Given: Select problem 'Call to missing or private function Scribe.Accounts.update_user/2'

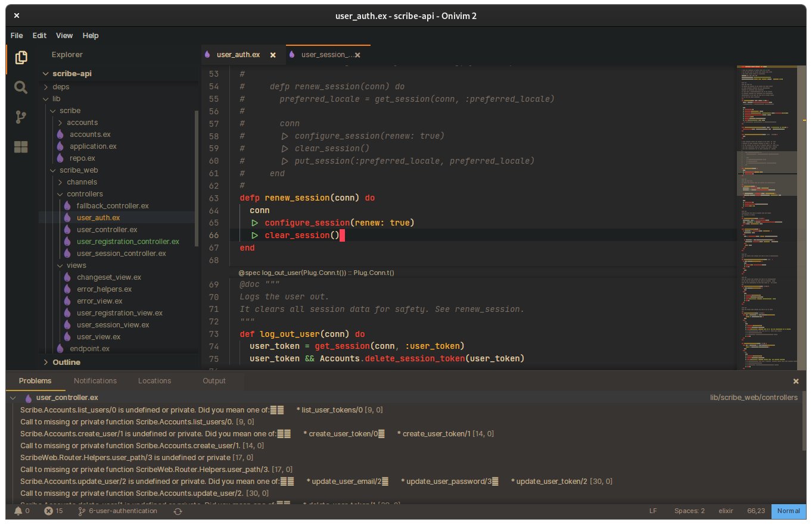Looking at the screenshot, I should [144, 493].
